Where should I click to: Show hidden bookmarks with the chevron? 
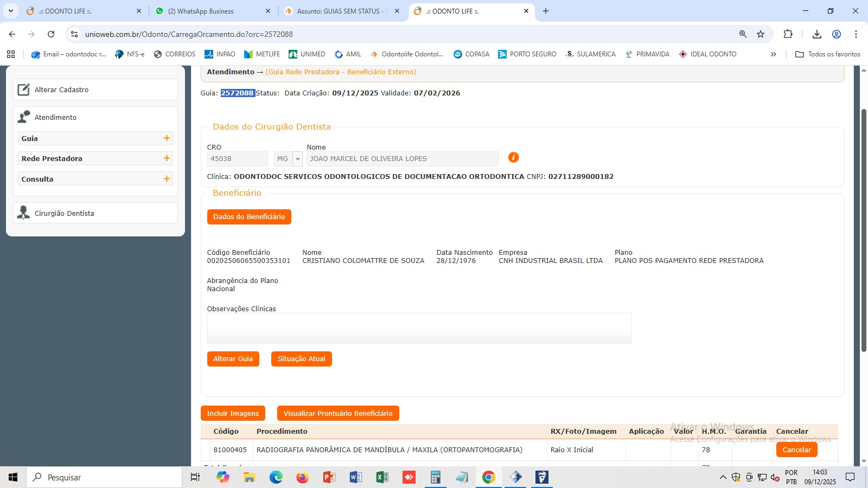pos(773,54)
